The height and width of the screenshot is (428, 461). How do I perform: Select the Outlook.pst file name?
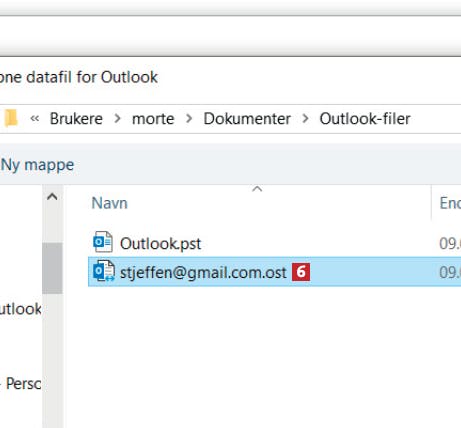click(160, 243)
